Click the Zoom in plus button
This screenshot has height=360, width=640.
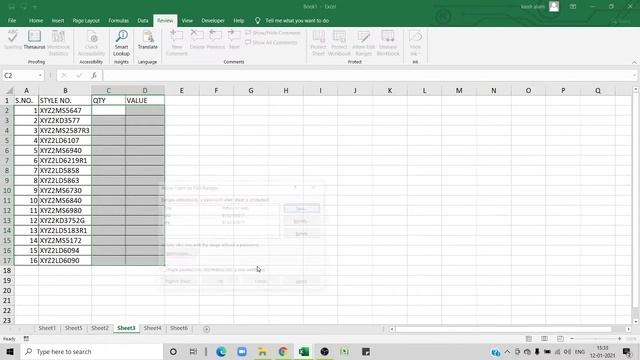coord(620,339)
